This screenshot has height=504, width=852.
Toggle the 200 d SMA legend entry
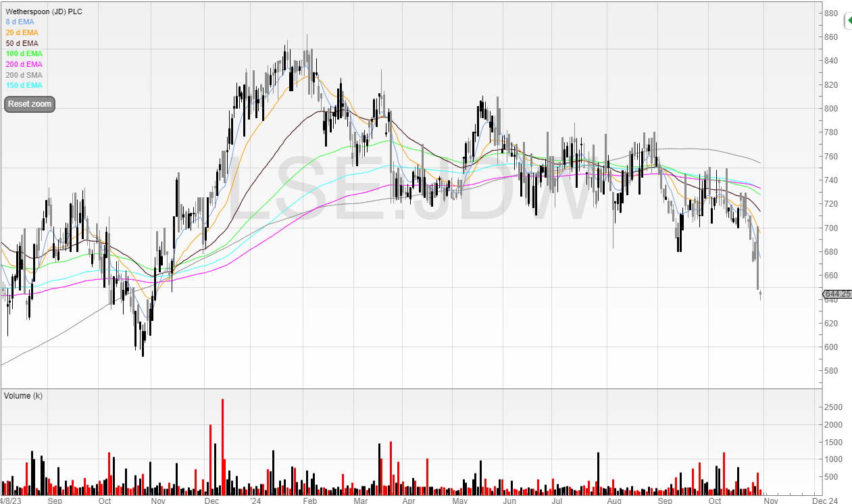tap(24, 75)
